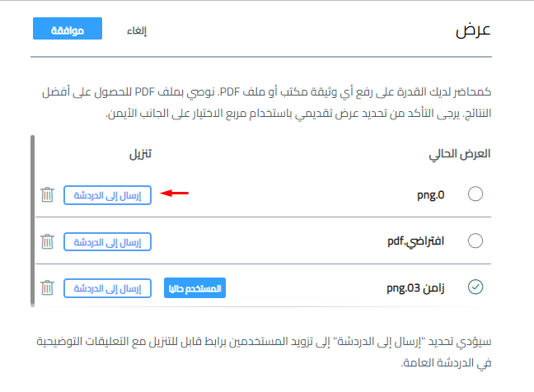534x392 pixels.
Task: Click trash icon for افتراضي.pdf
Action: coord(47,241)
